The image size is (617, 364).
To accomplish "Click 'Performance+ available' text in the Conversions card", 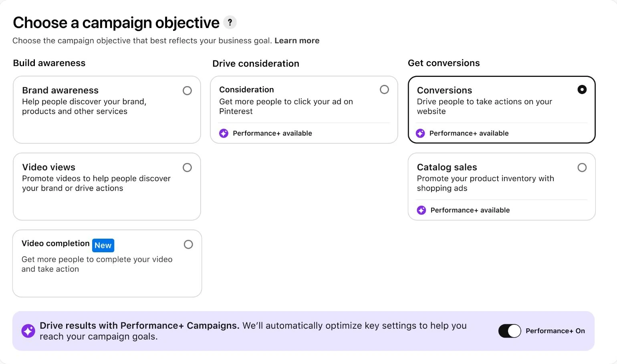I will [x=469, y=133].
